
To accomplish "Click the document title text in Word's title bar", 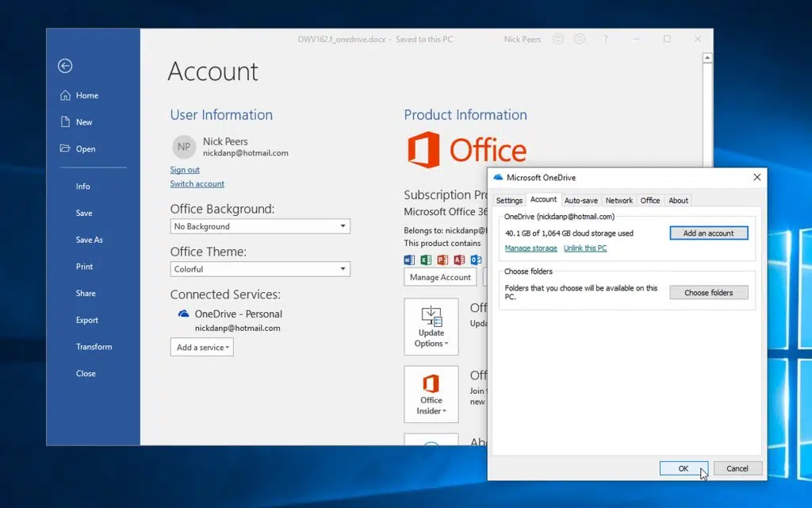I will click(x=375, y=39).
